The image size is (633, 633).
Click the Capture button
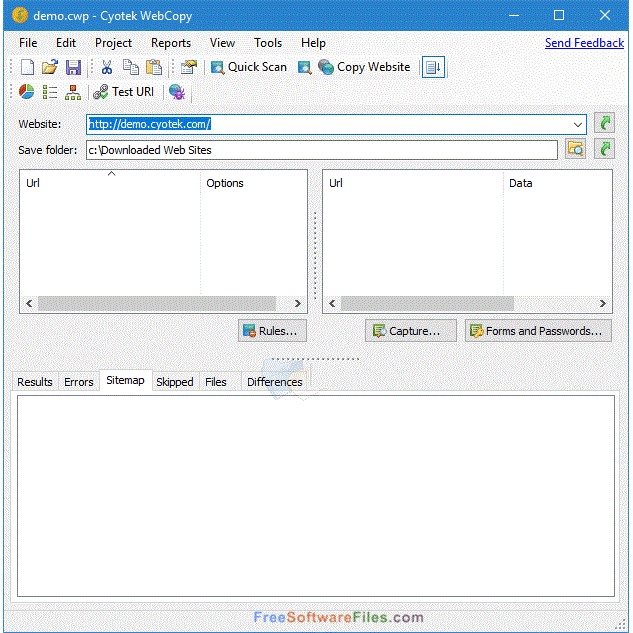click(411, 331)
